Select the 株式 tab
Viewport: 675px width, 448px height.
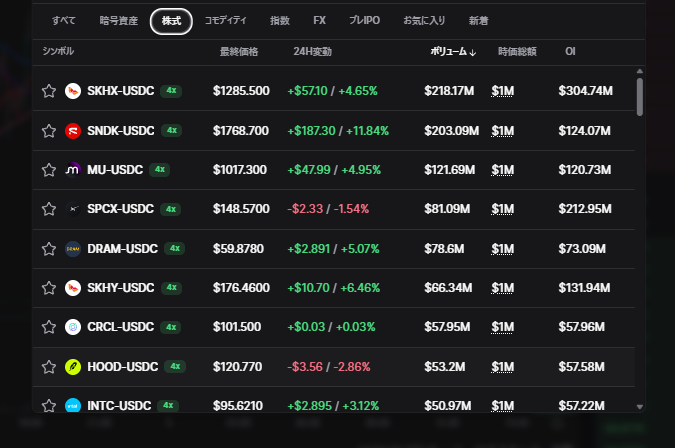(171, 21)
